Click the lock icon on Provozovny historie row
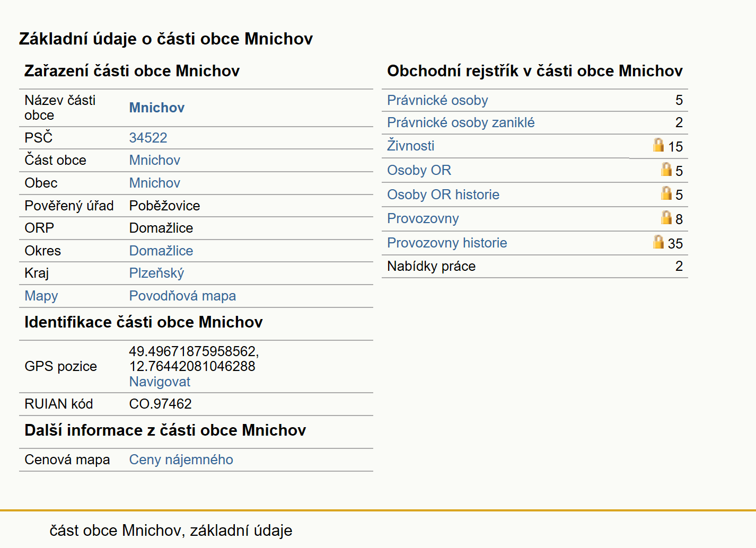Viewport: 756px width, 548px height. point(658,242)
